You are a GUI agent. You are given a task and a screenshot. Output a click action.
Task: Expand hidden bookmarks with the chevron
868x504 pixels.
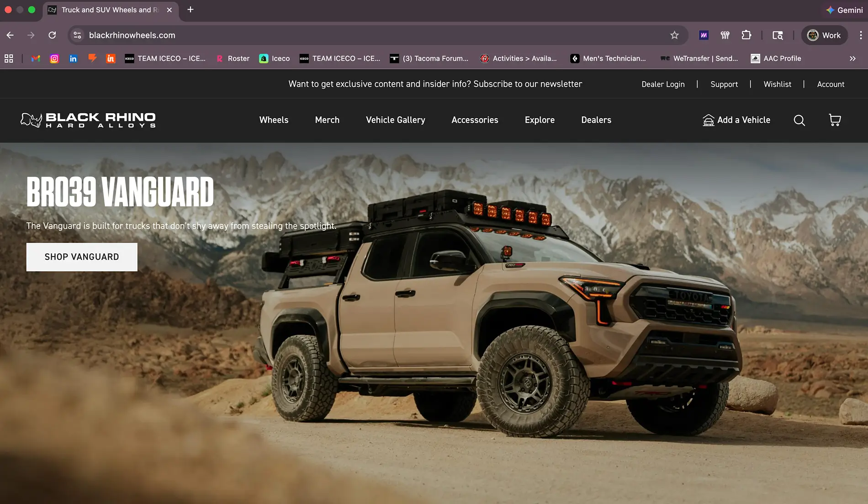pos(852,58)
